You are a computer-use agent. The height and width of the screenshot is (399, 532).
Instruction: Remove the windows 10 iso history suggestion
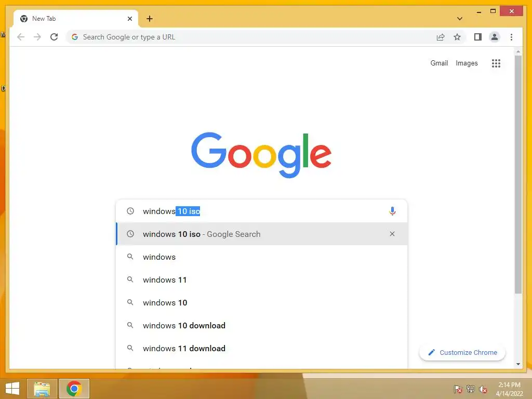392,234
